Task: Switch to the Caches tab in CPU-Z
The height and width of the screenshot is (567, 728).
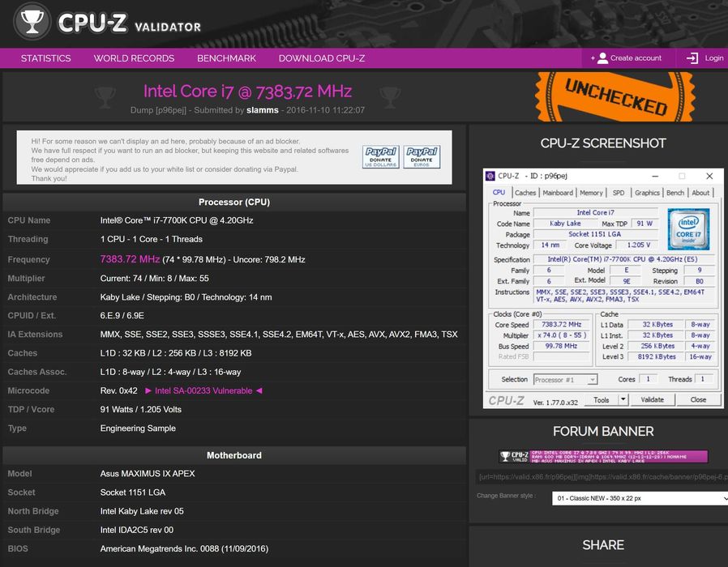Action: 525,193
